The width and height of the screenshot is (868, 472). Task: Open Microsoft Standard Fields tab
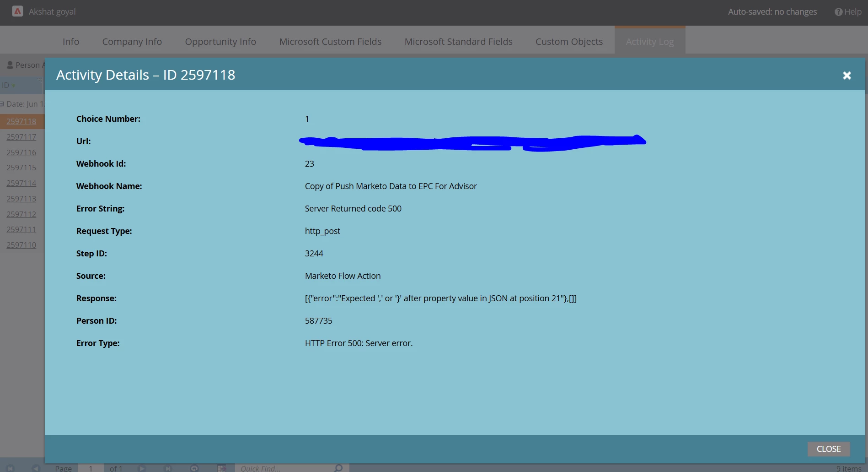click(459, 42)
